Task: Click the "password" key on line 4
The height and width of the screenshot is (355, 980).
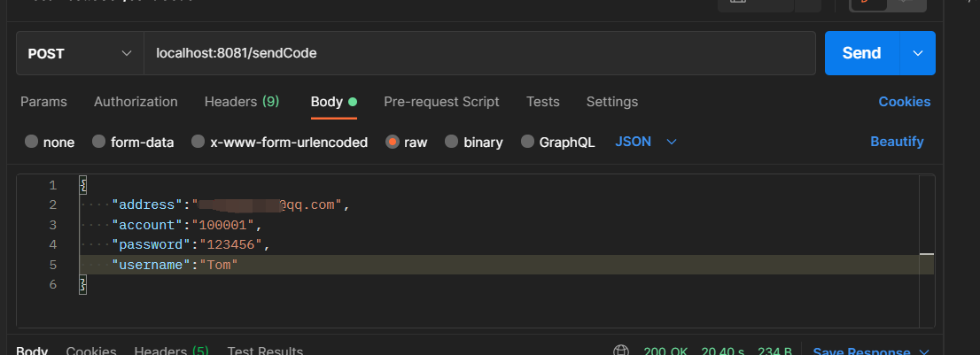Action: (x=151, y=244)
